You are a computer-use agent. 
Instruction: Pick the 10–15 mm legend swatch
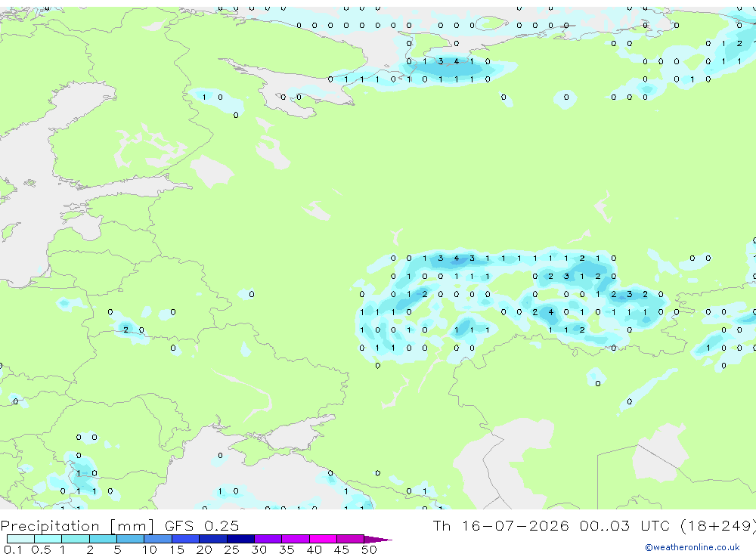158,539
